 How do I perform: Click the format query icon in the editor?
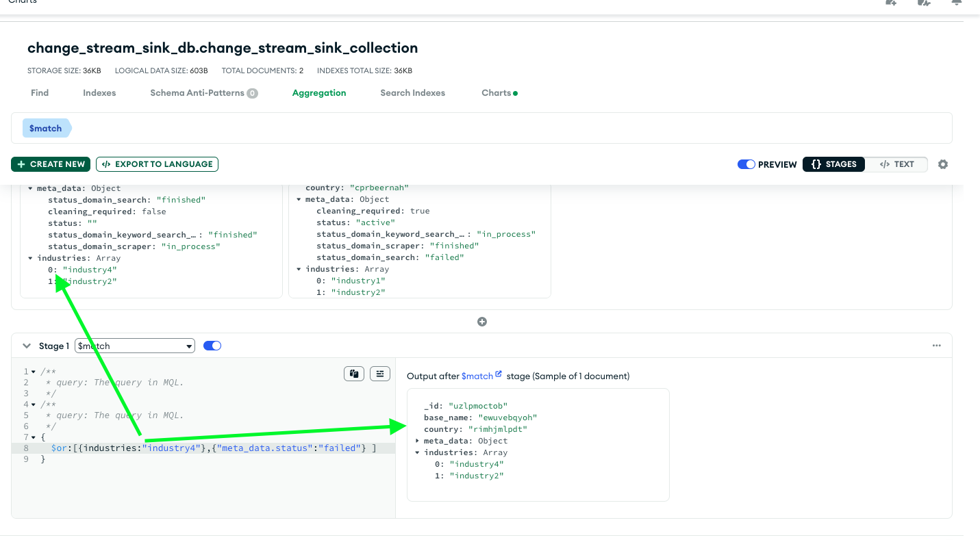point(380,374)
